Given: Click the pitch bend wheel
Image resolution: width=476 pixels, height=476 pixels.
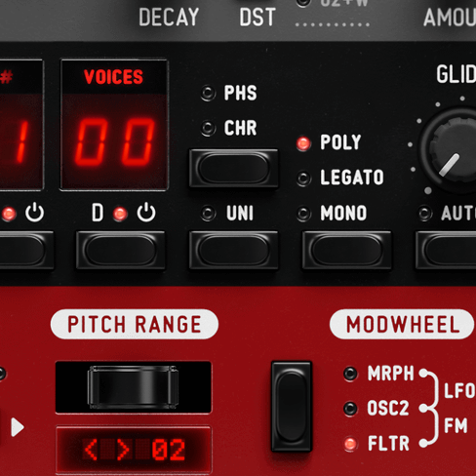Looking at the screenshot, I should (133, 387).
